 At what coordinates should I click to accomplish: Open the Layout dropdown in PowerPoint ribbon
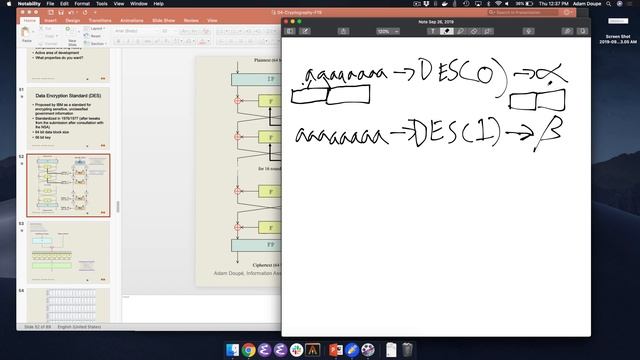click(95, 29)
